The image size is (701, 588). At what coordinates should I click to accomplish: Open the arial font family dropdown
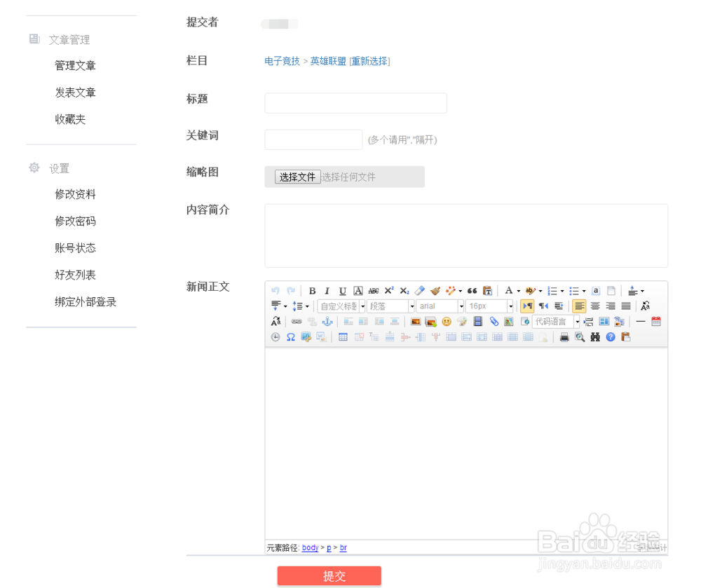tap(440, 306)
